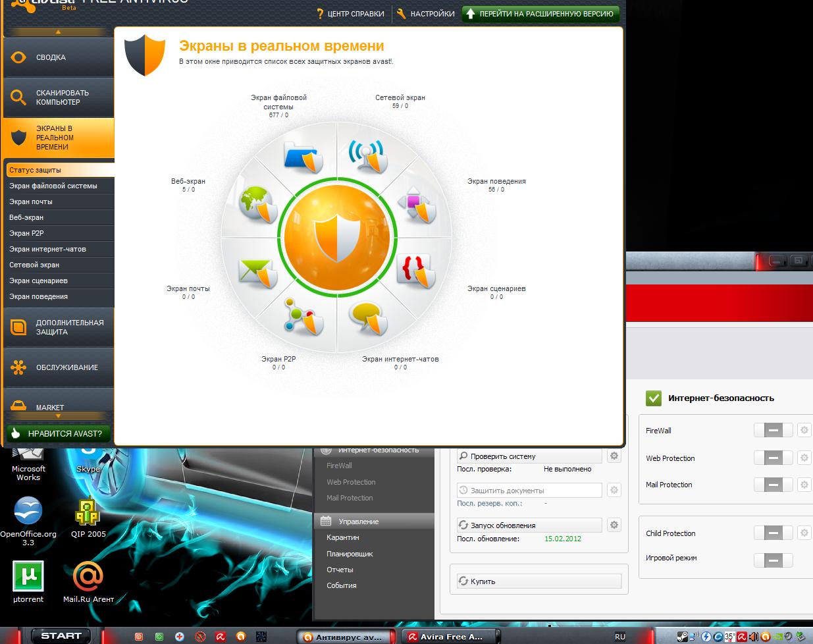
Task: Open Настройки in avast header
Action: [426, 13]
